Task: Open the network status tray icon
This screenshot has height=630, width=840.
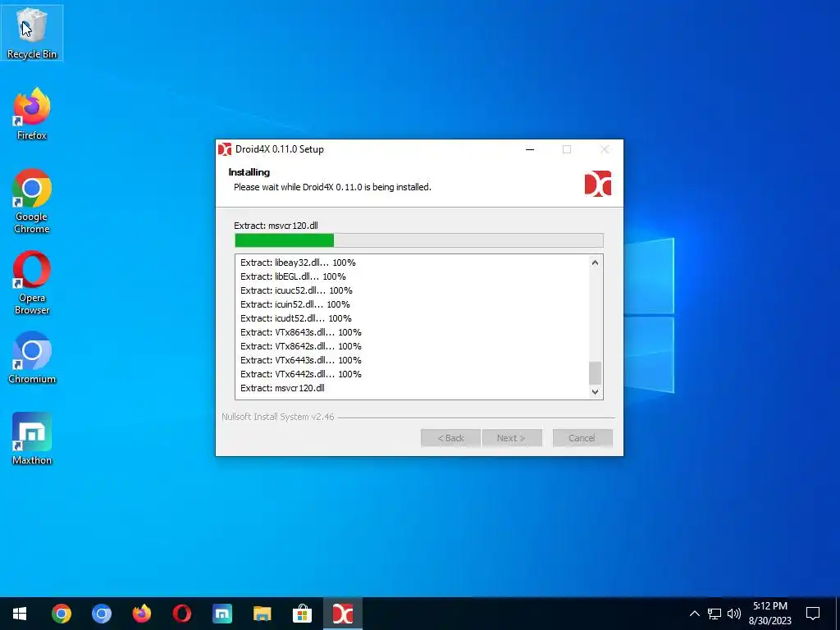Action: point(714,614)
